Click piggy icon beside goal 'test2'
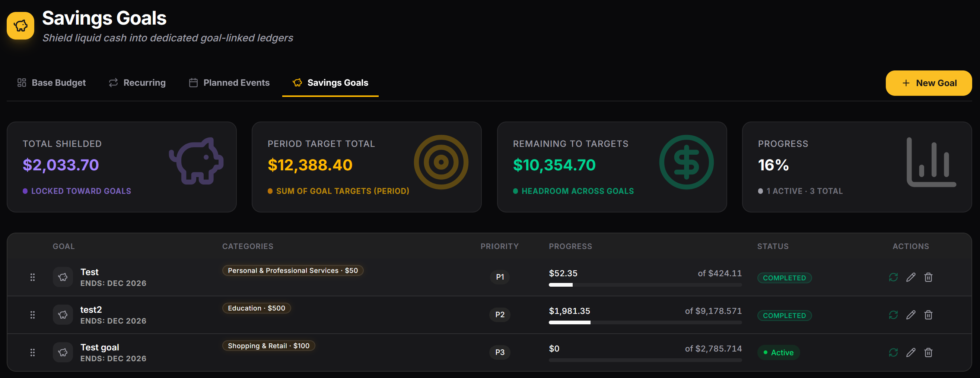This screenshot has width=980, height=378. click(x=63, y=315)
